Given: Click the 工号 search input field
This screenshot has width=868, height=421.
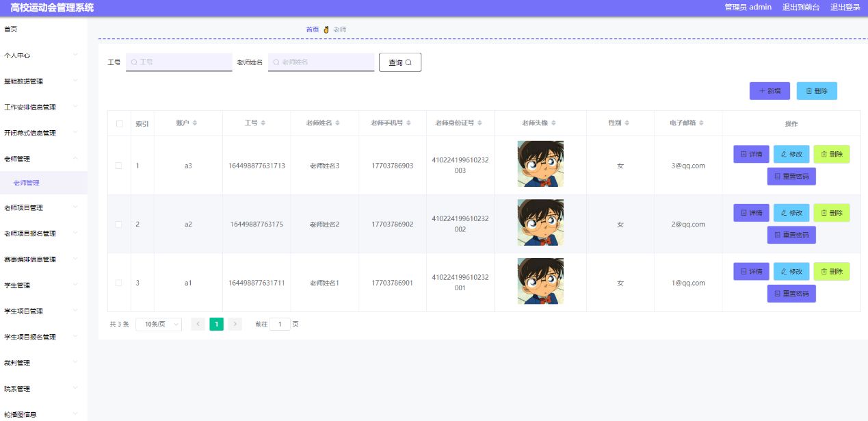Looking at the screenshot, I should coord(179,62).
